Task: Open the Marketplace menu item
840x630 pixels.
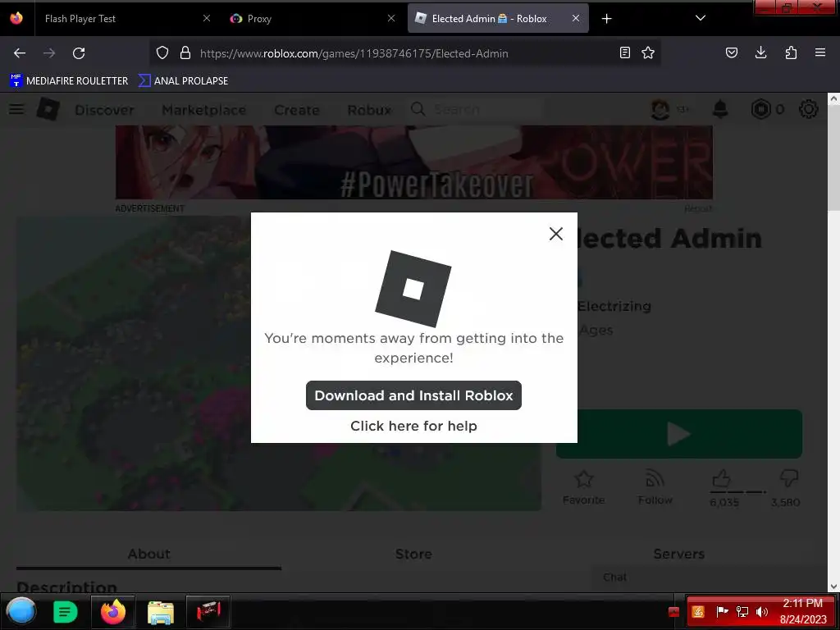Action: (204, 110)
